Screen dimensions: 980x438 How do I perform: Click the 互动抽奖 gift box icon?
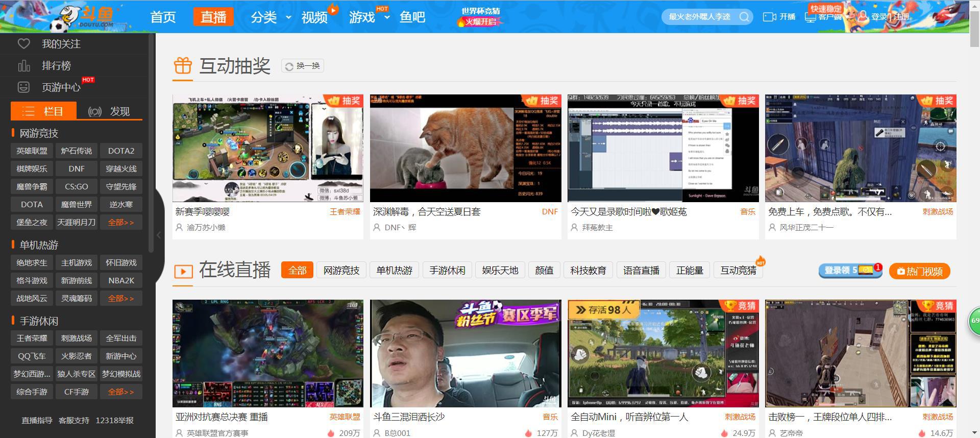(183, 66)
